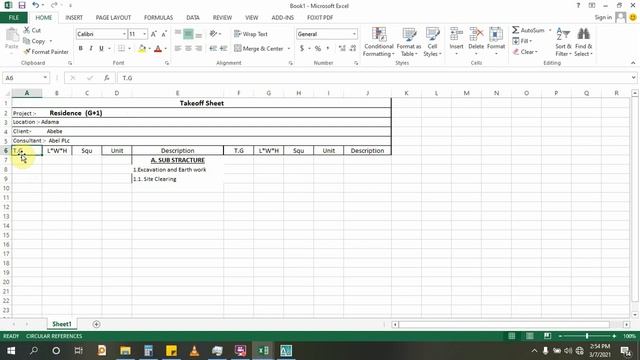Switch to Page Break Preview in status bar

547,336
